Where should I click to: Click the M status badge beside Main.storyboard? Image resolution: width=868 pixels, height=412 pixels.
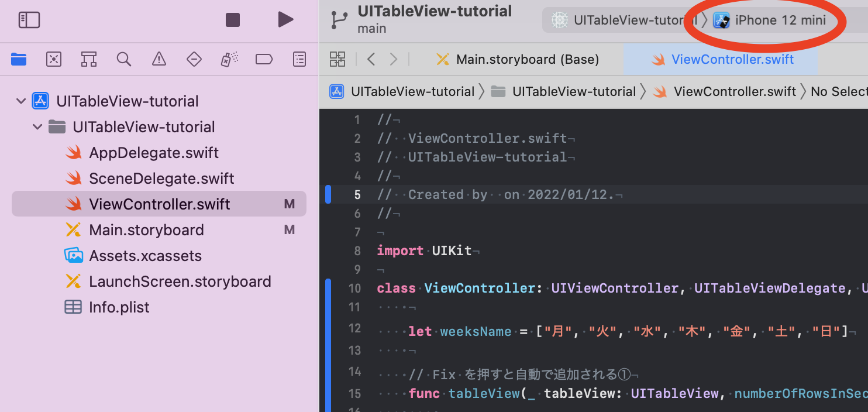click(289, 230)
